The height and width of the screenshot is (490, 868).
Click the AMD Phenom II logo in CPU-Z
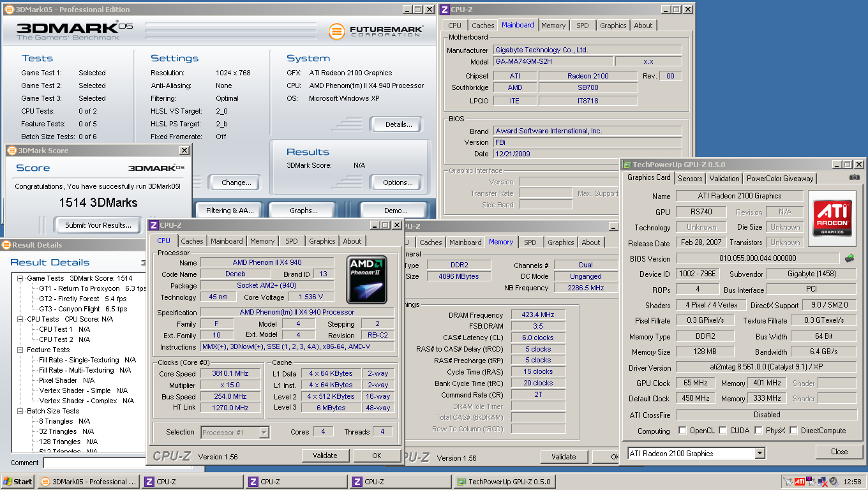[367, 279]
